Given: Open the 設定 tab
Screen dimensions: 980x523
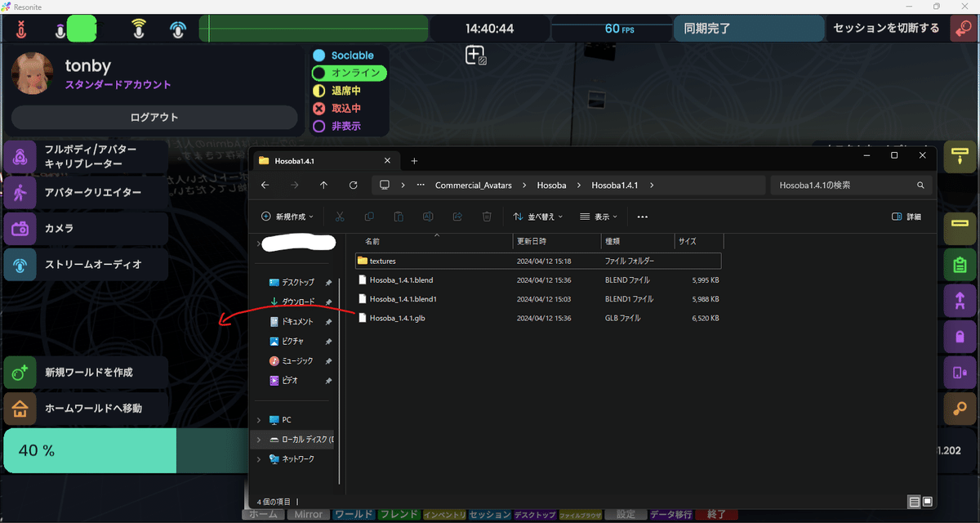Looking at the screenshot, I should point(626,515).
